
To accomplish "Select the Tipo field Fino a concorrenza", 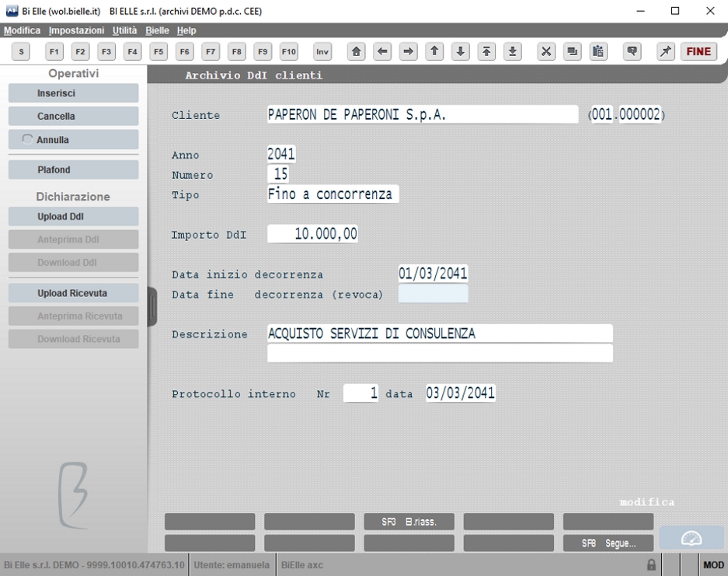I will point(333,194).
